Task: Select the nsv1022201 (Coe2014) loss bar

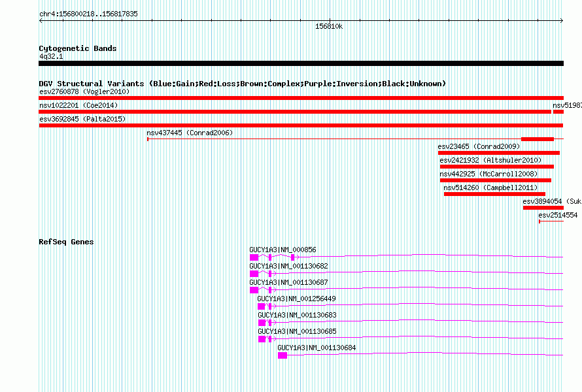Action: click(295, 112)
